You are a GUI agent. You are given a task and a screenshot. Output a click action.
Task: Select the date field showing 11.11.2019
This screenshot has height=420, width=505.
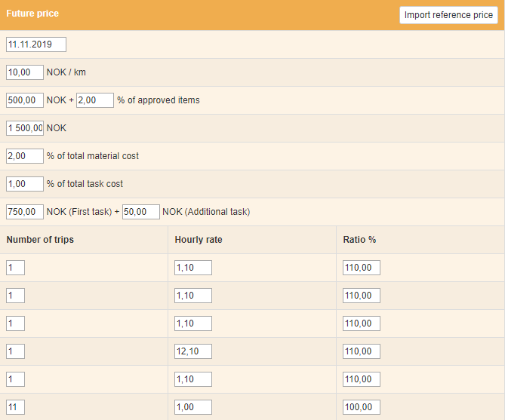(36, 44)
